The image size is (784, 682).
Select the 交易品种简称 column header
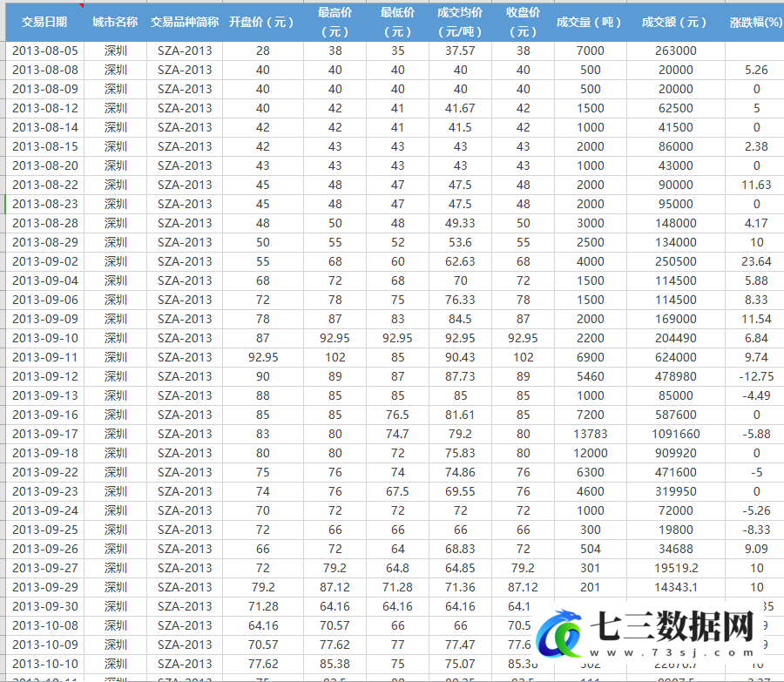[x=185, y=22]
